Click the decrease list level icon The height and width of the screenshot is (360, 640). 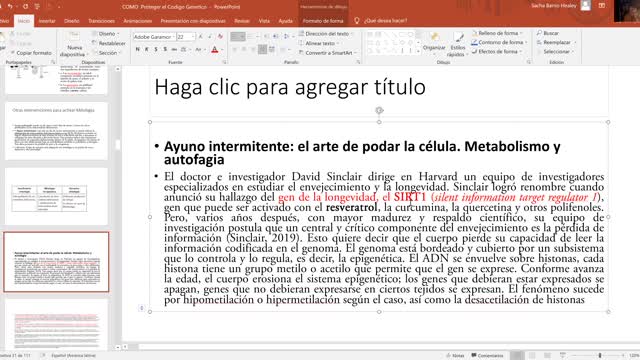pyautogui.click(x=267, y=37)
